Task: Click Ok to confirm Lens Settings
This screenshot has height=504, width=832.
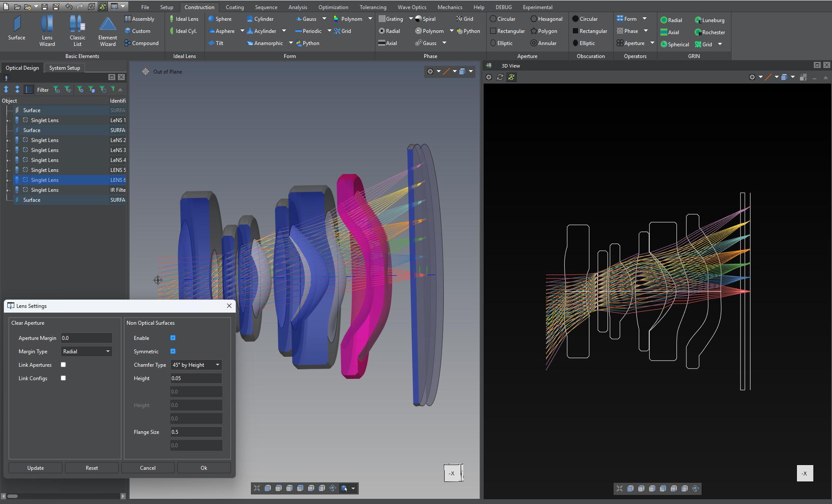Action: pyautogui.click(x=204, y=468)
